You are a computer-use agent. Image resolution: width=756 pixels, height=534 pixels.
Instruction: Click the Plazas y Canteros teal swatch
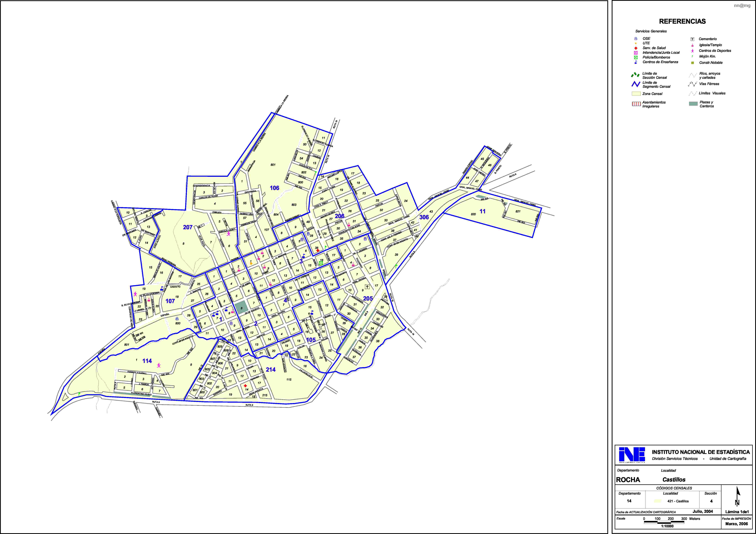point(693,104)
